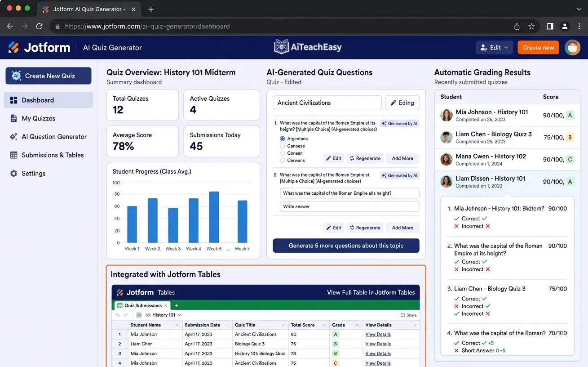Click the undo arrow in Tables toolbar
The image size is (588, 367).
tap(118, 315)
